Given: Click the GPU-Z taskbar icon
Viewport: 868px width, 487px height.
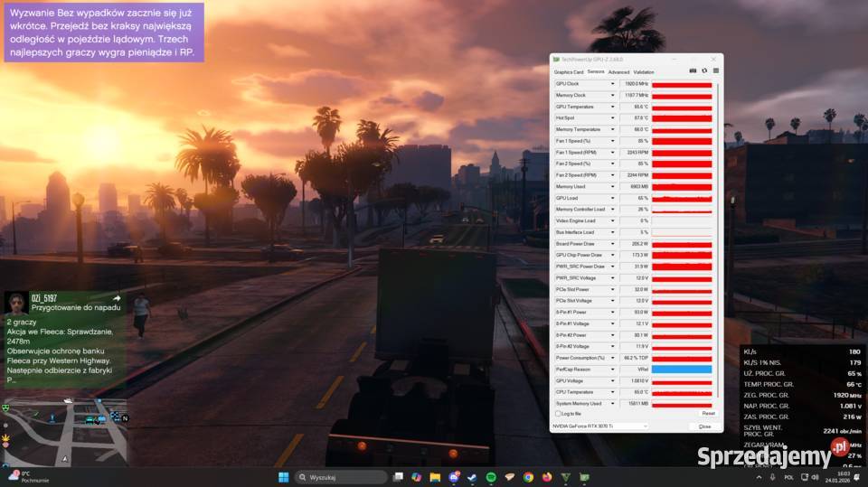Looking at the screenshot, I should click(584, 477).
